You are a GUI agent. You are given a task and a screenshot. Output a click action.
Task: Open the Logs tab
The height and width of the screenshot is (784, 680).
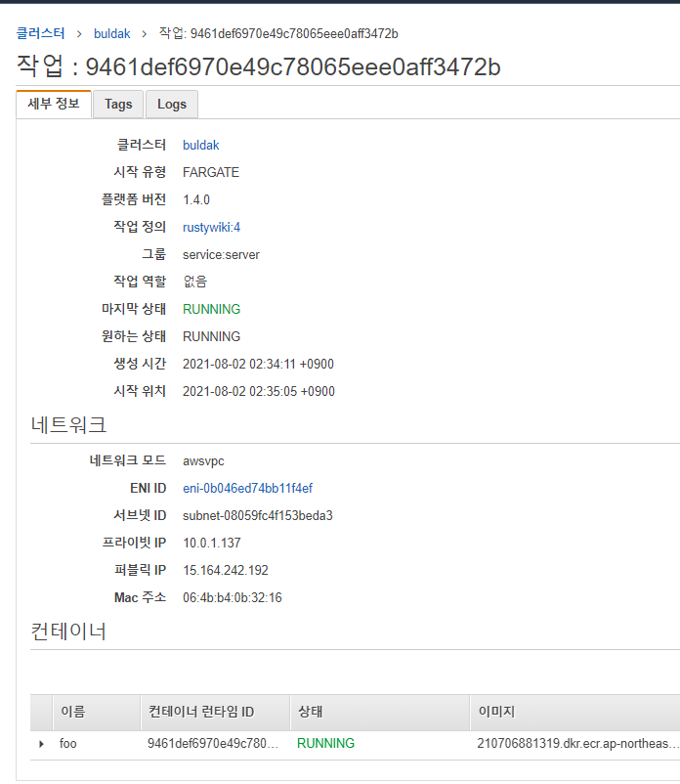pyautogui.click(x=172, y=105)
